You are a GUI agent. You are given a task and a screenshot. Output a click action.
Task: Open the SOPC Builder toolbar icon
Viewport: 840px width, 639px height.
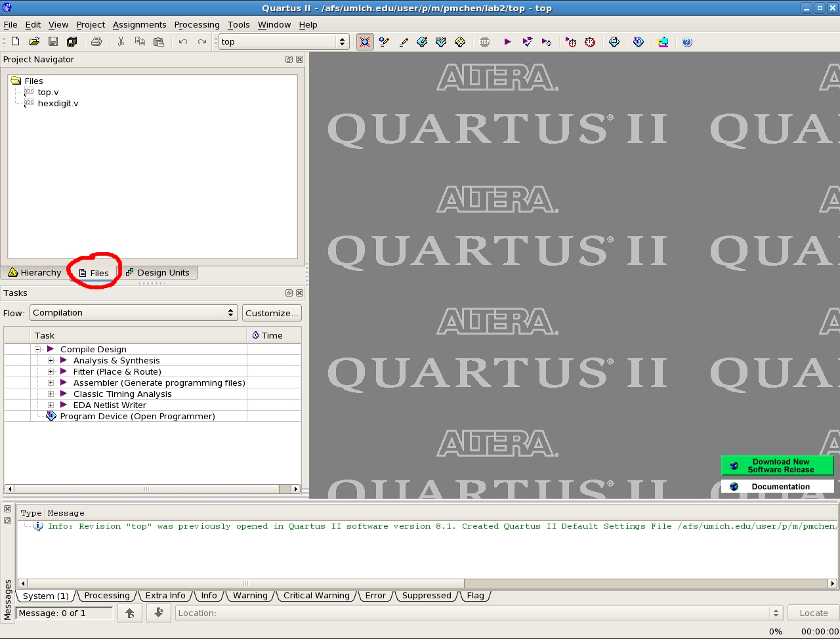[x=663, y=42]
